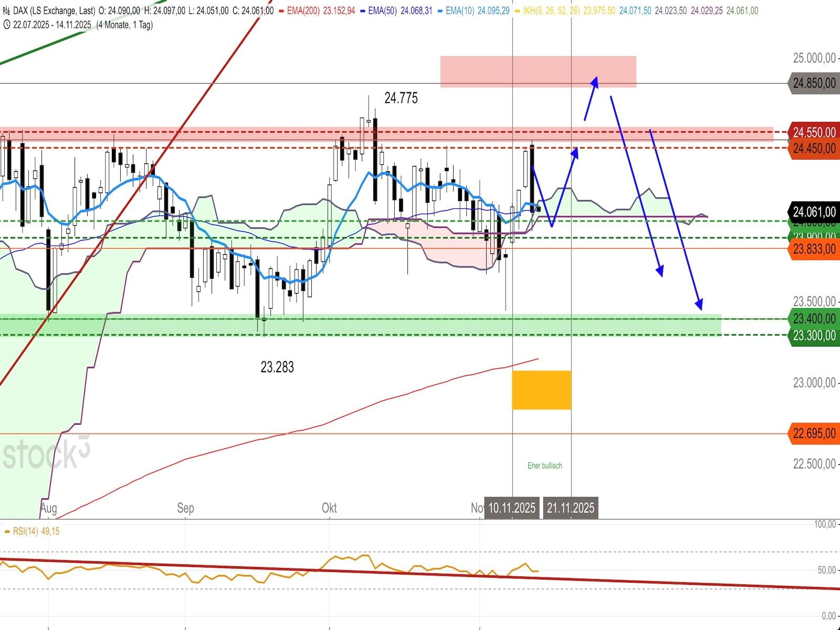Click the orange RSI(14) legend marker

tap(7, 531)
